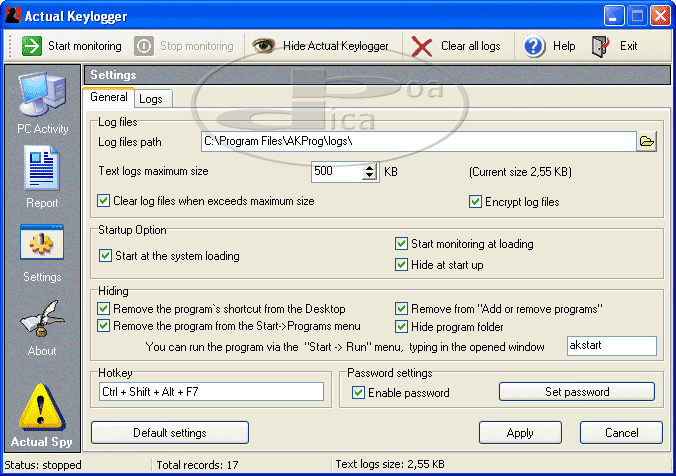Open Help from the toolbar
Image resolution: width=676 pixels, height=476 pixels.
[x=535, y=46]
